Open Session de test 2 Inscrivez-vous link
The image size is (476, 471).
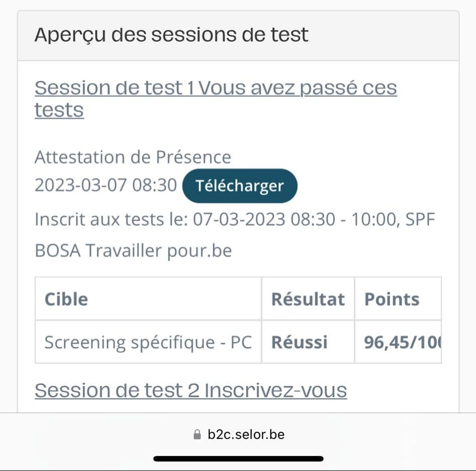pyautogui.click(x=191, y=390)
